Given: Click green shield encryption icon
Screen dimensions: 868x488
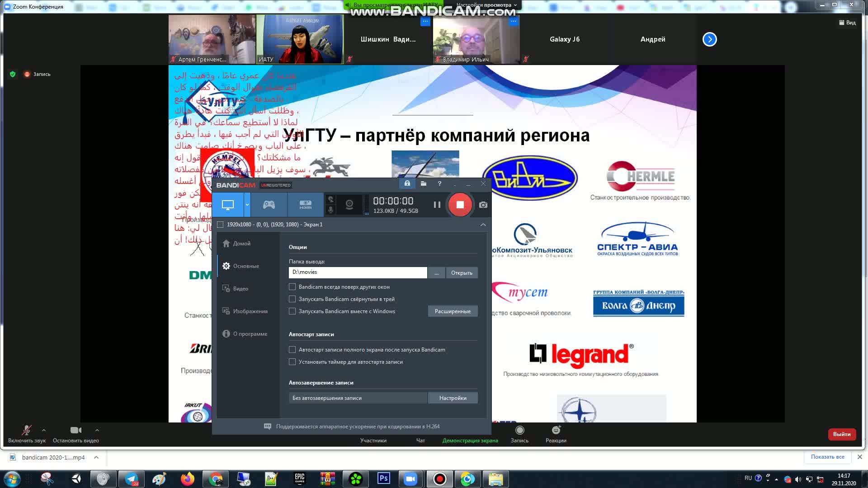Looking at the screenshot, I should tap(13, 74).
